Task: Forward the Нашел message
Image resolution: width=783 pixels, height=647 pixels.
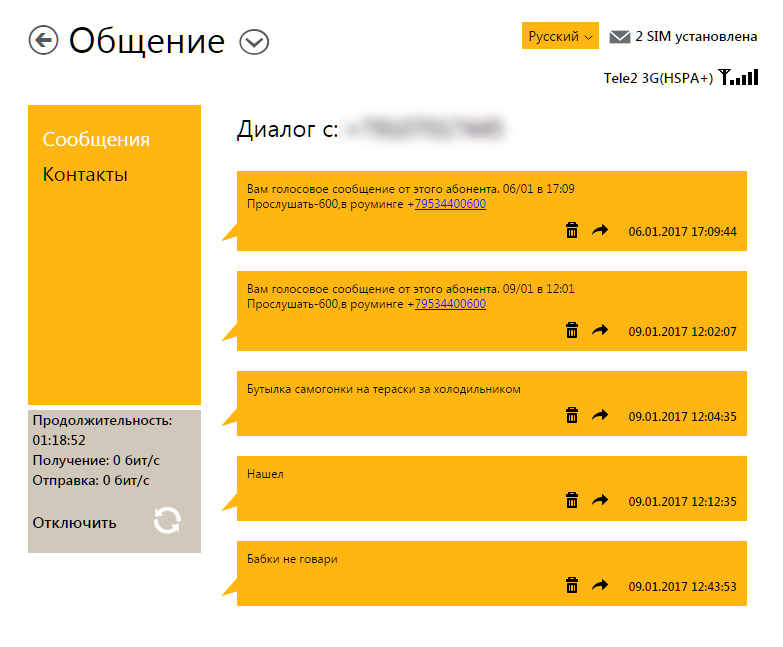Action: (600, 500)
